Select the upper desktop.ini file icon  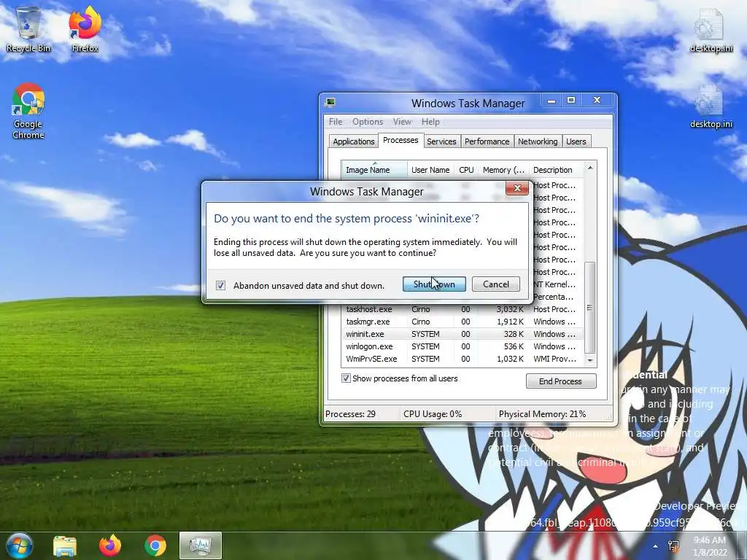[711, 29]
